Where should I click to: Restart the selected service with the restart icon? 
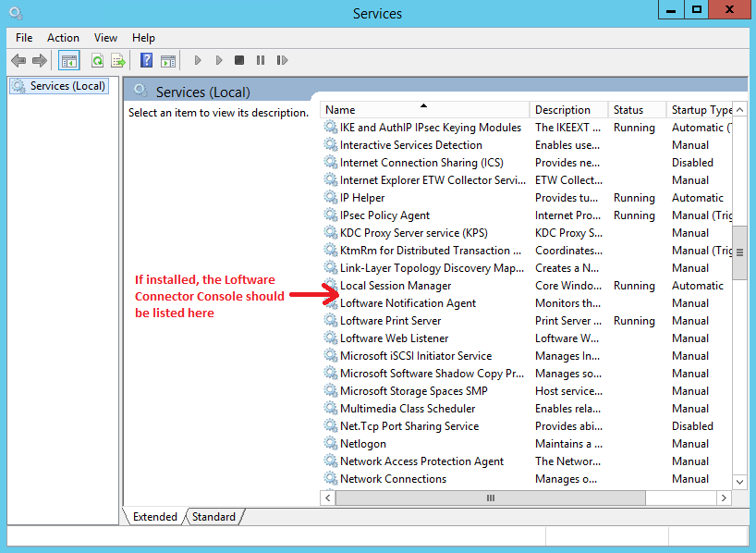coord(282,60)
